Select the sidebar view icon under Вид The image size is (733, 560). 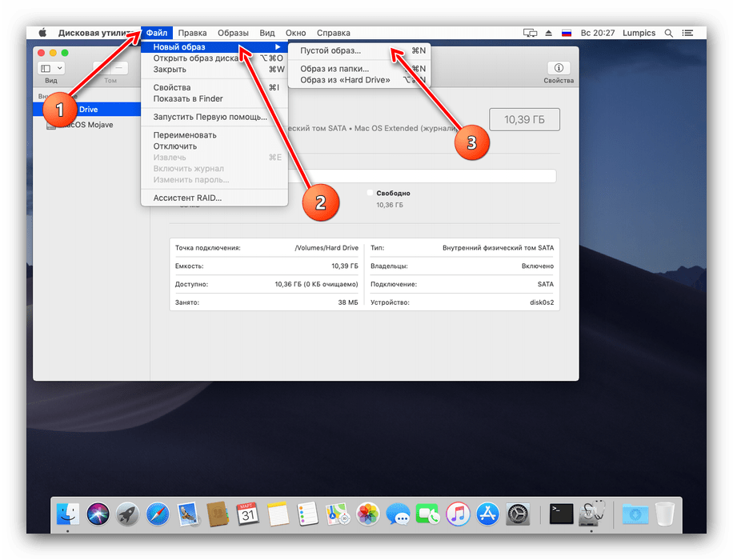click(46, 69)
